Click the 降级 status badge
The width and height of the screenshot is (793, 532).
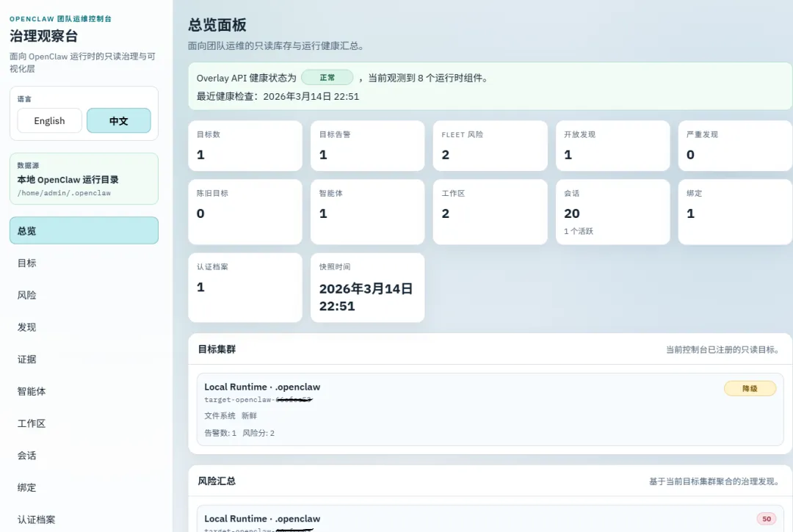point(750,388)
